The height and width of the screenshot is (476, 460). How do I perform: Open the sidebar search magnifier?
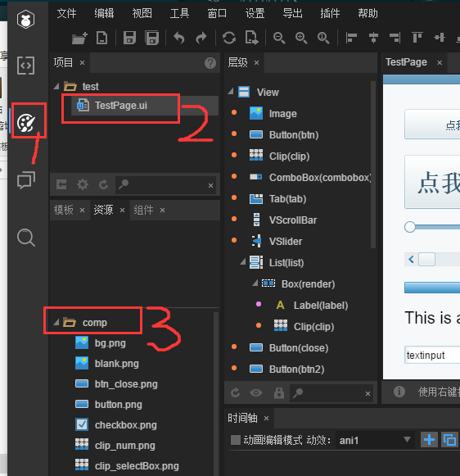click(26, 238)
